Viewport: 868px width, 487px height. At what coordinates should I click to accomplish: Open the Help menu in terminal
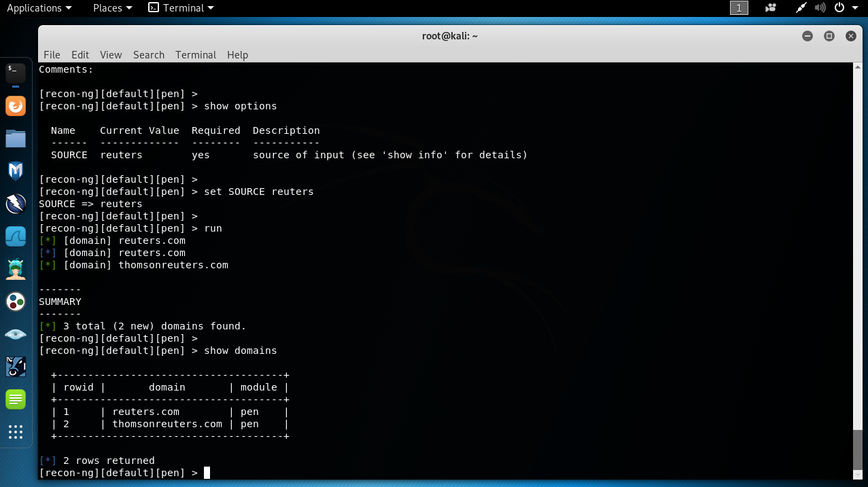coord(237,55)
